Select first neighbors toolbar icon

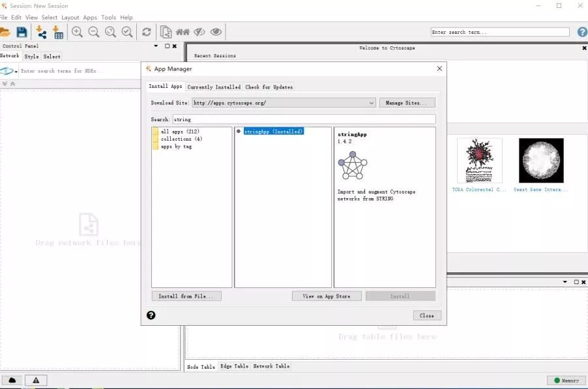tap(183, 32)
